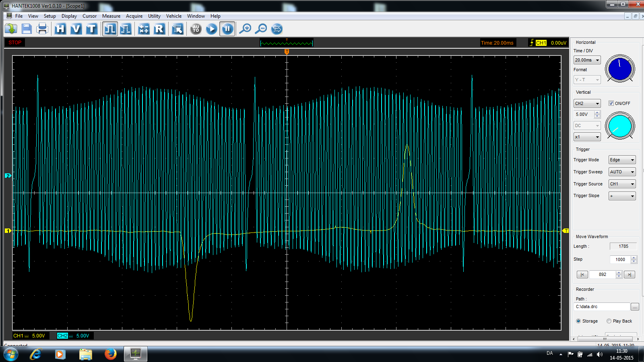Image resolution: width=644 pixels, height=362 pixels.
Task: Click the zoom in magnifier icon
Action: [245, 29]
